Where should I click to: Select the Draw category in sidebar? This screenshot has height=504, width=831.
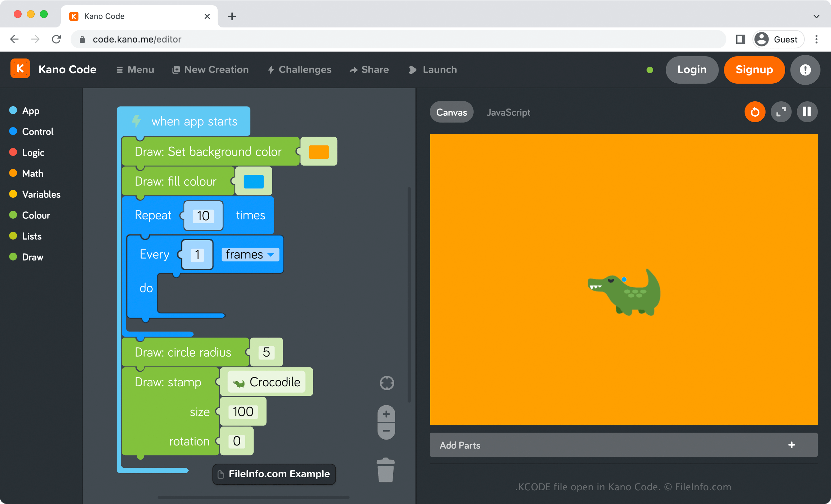pyautogui.click(x=32, y=257)
